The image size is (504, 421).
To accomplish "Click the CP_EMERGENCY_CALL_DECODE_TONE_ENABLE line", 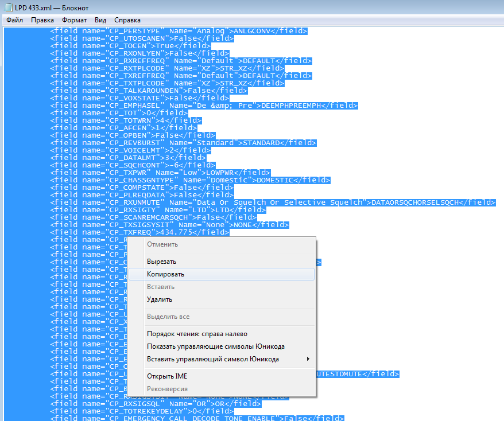I will 197,418.
